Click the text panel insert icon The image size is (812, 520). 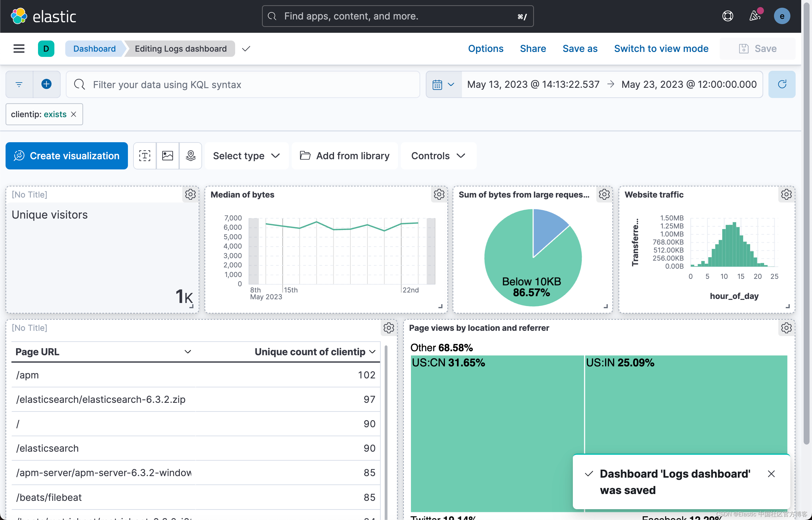pos(144,156)
